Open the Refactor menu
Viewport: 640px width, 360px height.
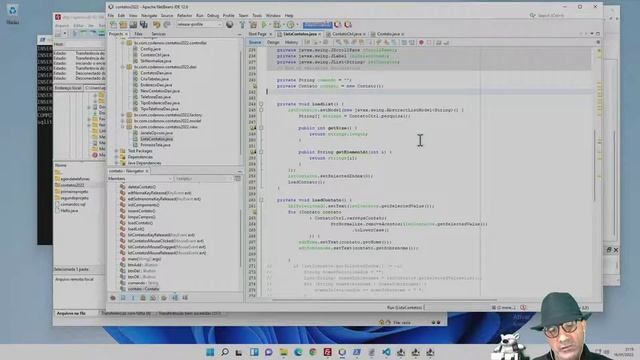coord(184,16)
